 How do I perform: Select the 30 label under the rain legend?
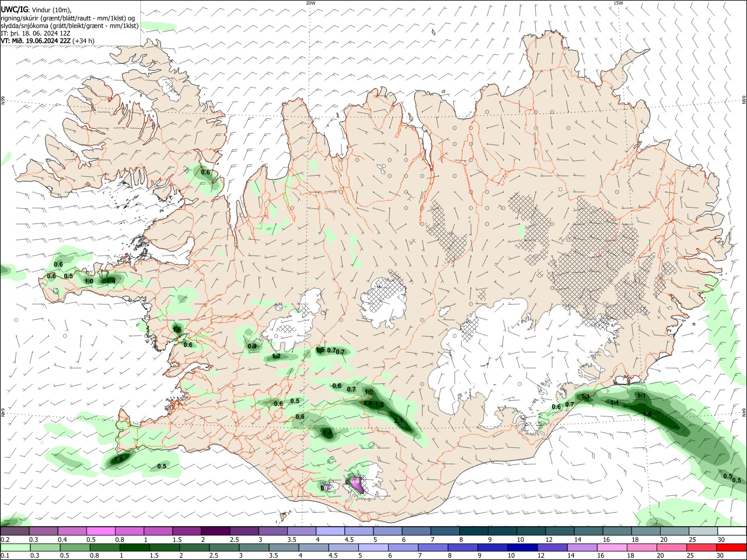coord(721,556)
